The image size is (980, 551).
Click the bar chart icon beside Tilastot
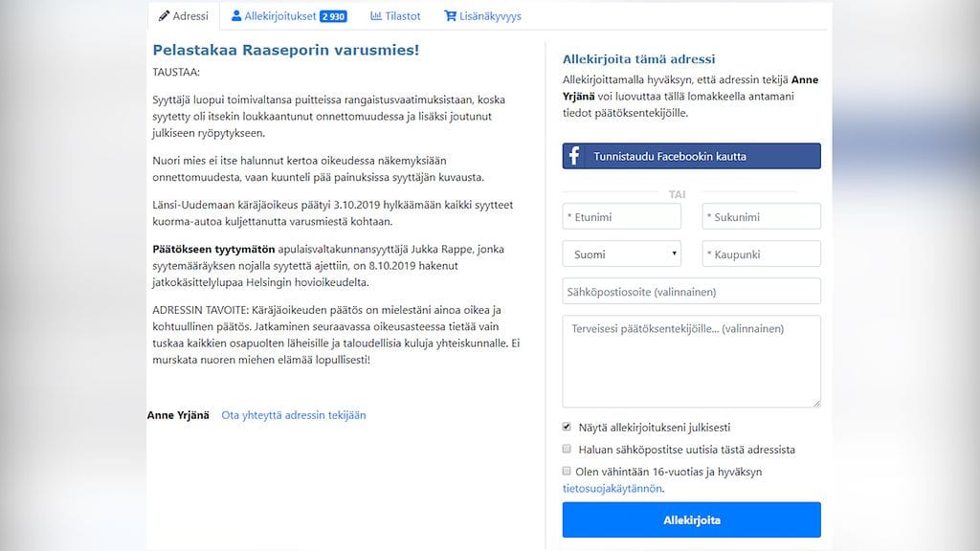376,16
